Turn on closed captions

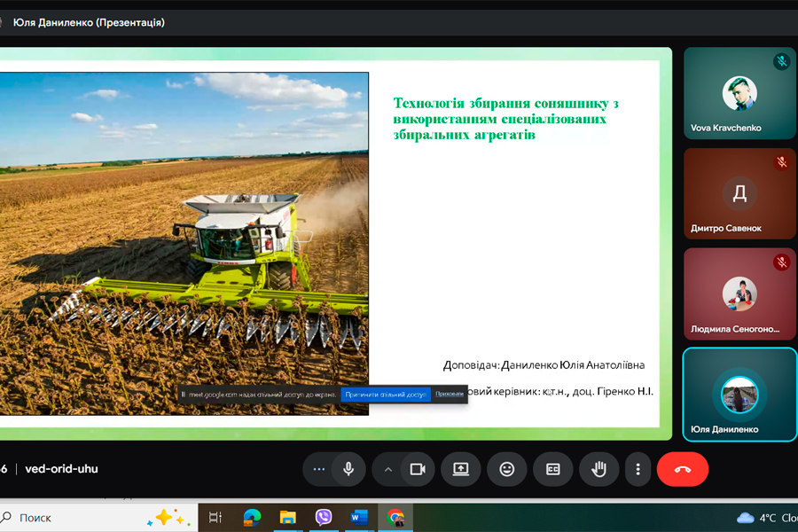pos(553,469)
